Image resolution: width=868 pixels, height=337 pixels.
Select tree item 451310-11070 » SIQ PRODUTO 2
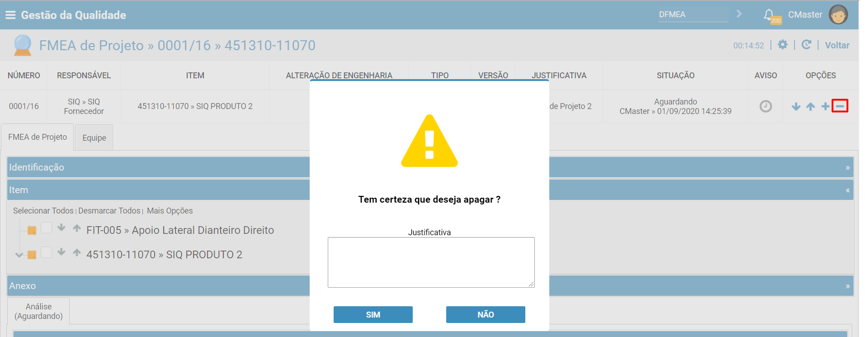(x=164, y=255)
